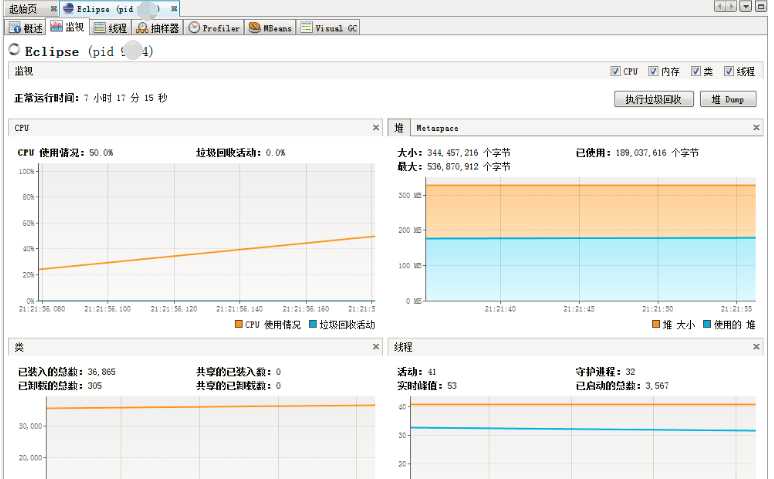Switch to the 线程 (Threads) tab

click(111, 28)
